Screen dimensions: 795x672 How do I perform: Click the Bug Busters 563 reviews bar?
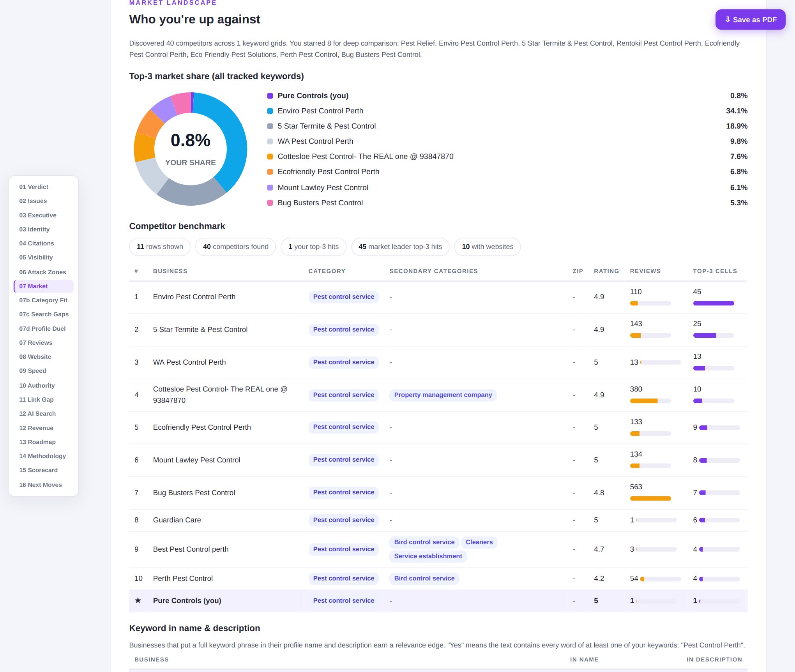pos(650,499)
